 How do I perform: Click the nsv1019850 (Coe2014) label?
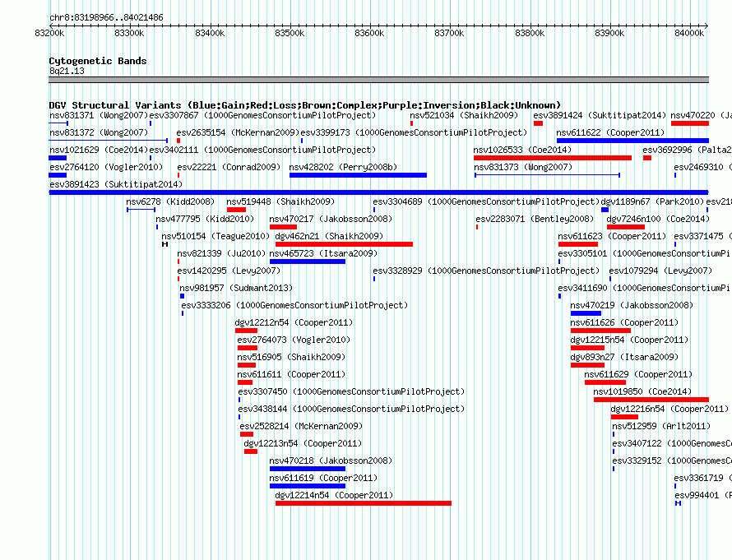(x=642, y=391)
